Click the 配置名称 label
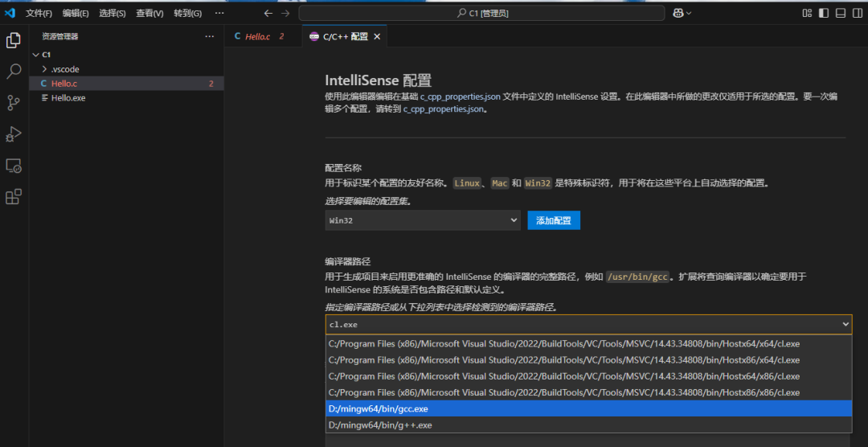 (342, 167)
